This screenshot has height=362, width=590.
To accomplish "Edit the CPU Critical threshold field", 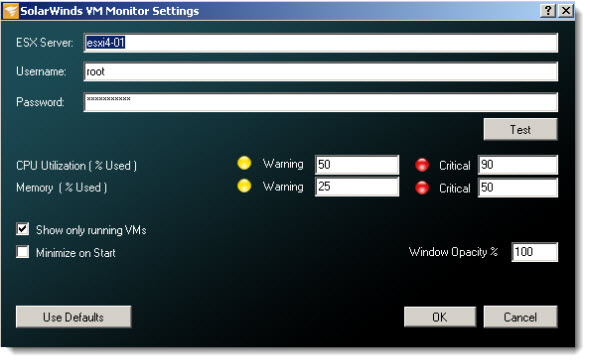I will [518, 165].
